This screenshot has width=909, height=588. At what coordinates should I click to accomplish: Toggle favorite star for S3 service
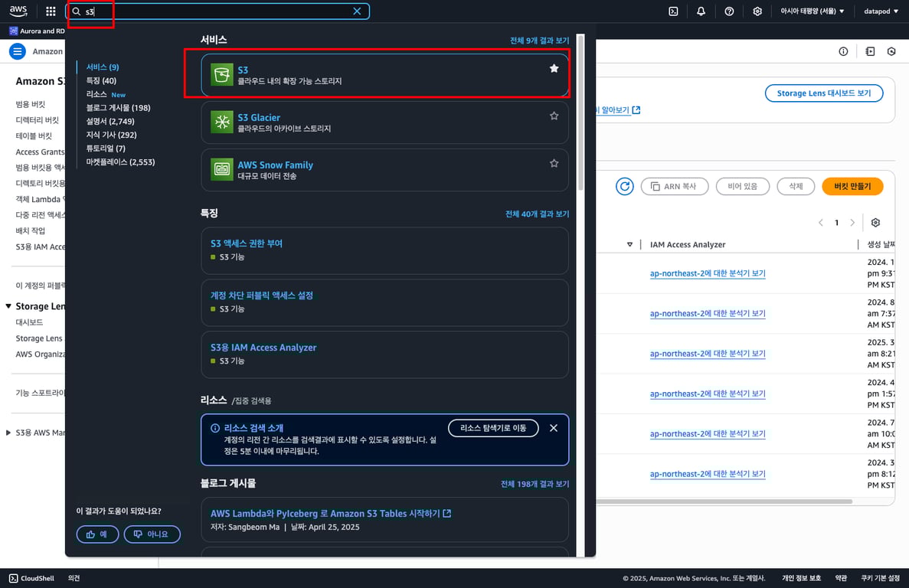pyautogui.click(x=554, y=68)
